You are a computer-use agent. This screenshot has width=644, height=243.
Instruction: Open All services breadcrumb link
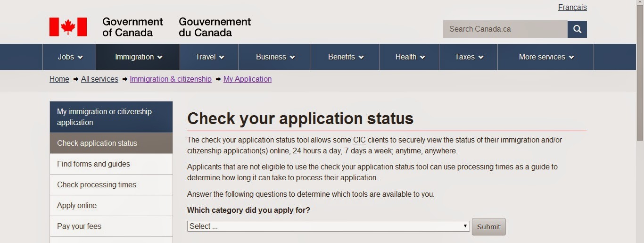click(x=99, y=79)
